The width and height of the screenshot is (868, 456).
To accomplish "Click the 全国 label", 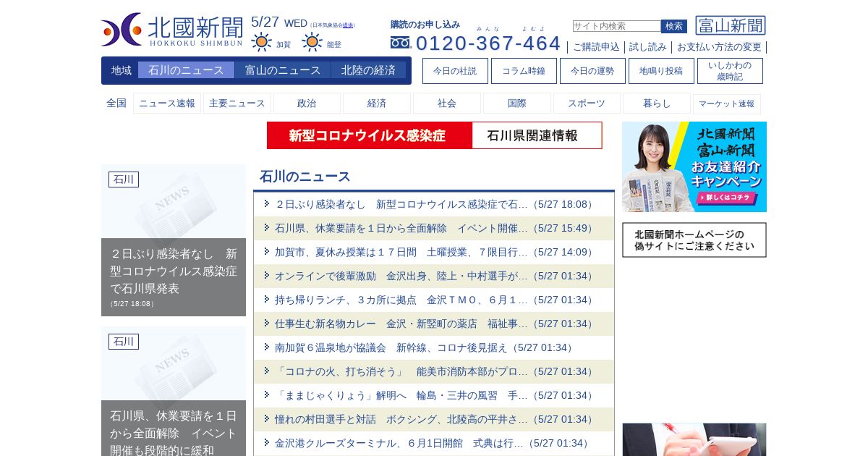I will (116, 104).
